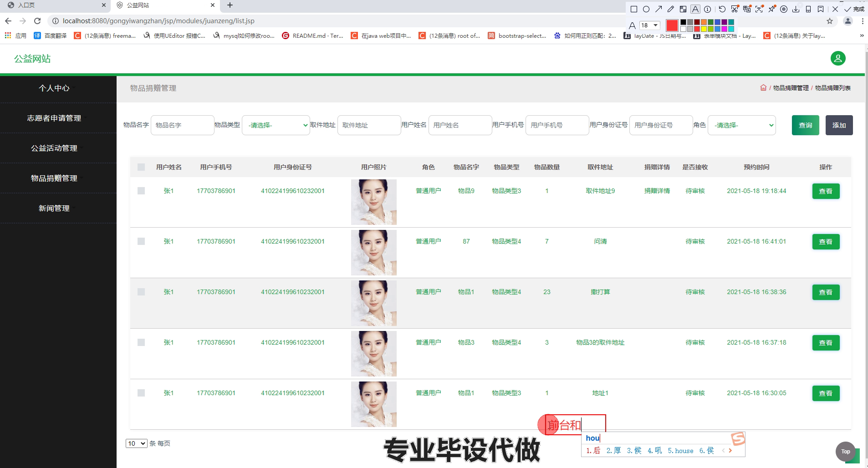The height and width of the screenshot is (468, 868).
Task: Pin the screenshot to screen
Action: coord(771,9)
